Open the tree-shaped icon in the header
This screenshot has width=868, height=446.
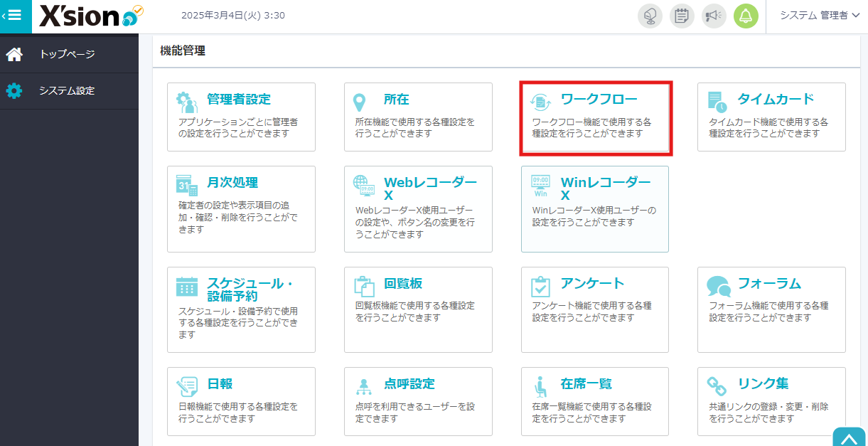(x=650, y=16)
